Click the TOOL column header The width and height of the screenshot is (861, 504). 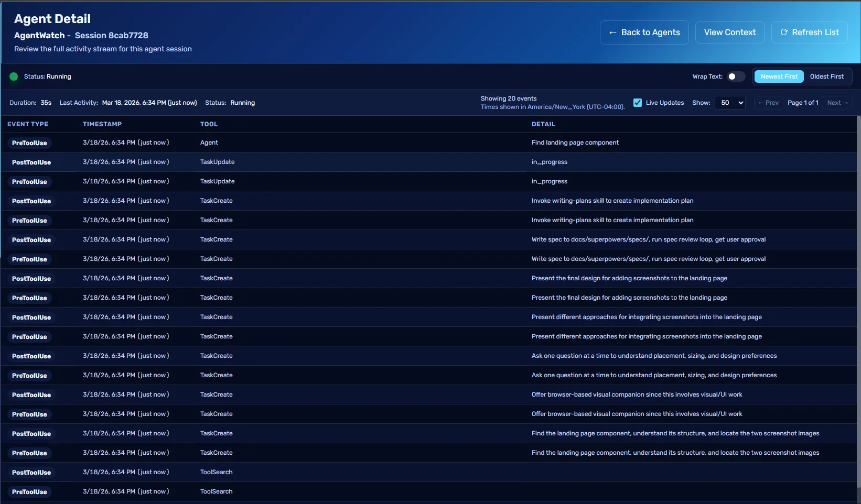pos(209,124)
